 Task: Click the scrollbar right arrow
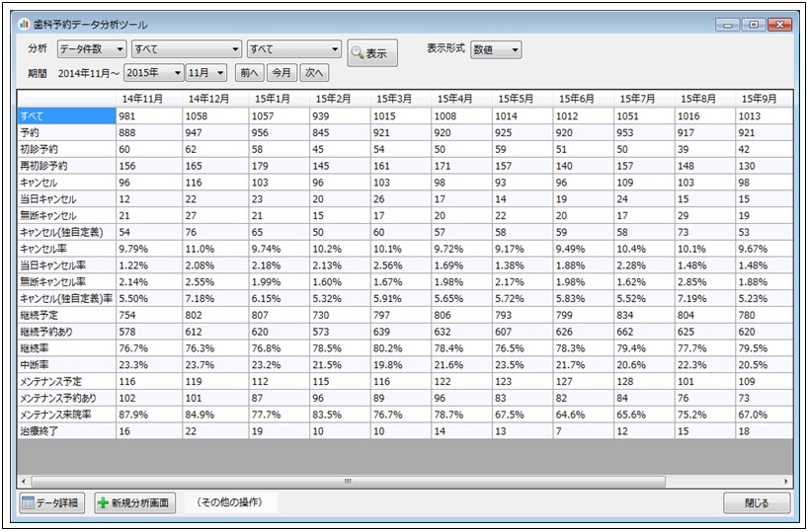tap(786, 482)
